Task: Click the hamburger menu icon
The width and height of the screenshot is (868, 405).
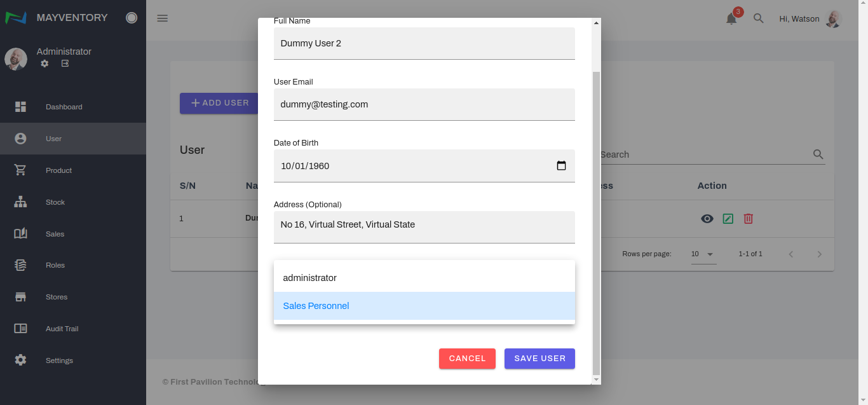Action: (163, 18)
